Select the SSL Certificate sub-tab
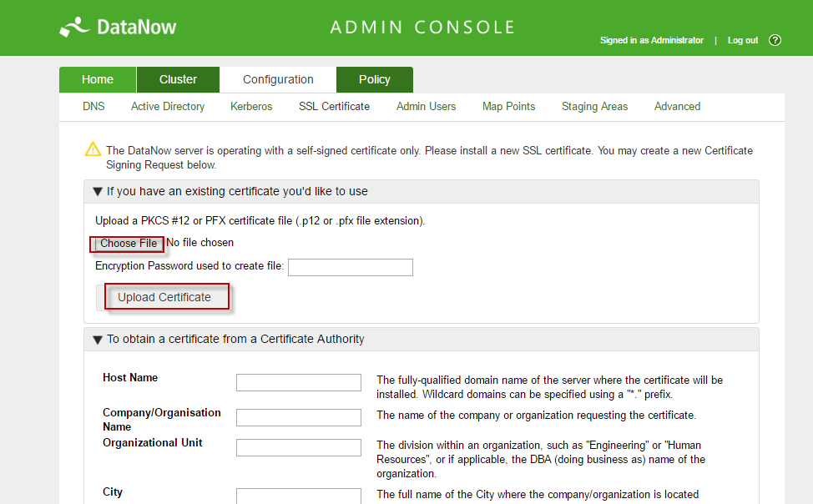Image resolution: width=813 pixels, height=504 pixels. (x=334, y=106)
